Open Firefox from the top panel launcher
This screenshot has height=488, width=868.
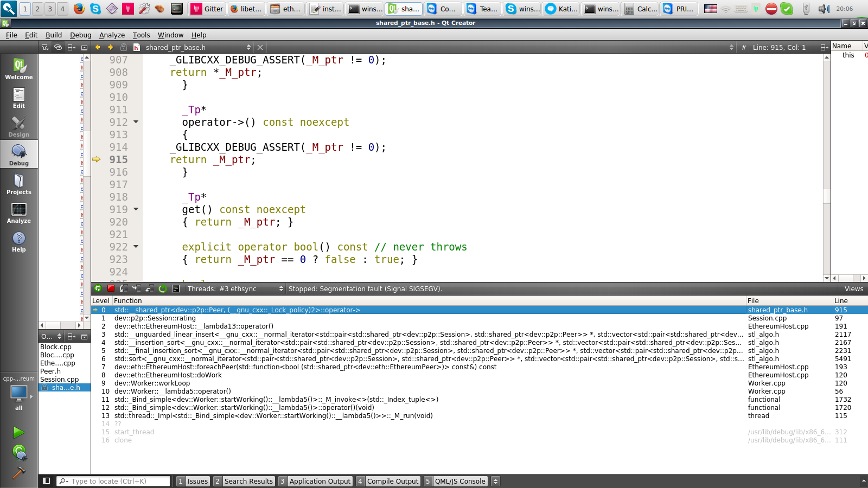coord(79,9)
